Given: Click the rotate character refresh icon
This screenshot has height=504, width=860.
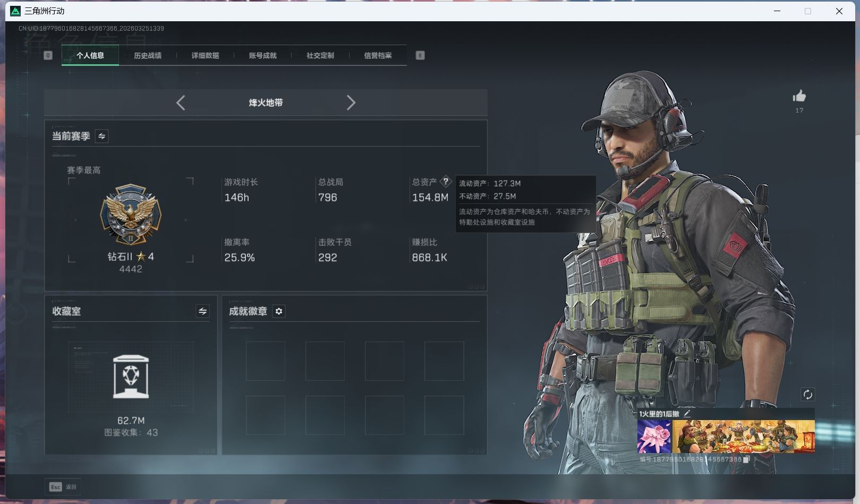Looking at the screenshot, I should coord(807,394).
